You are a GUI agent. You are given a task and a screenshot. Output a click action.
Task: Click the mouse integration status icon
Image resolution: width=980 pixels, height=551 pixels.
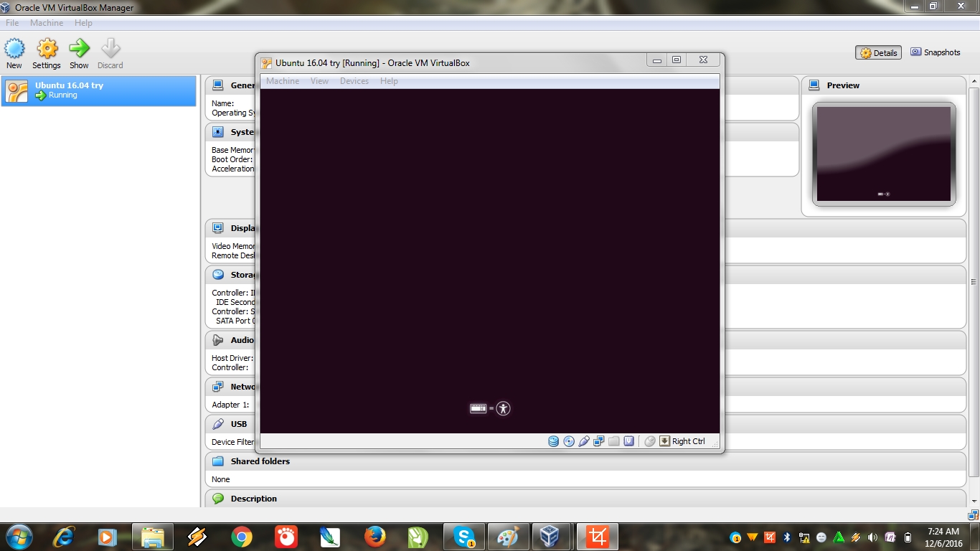[650, 441]
